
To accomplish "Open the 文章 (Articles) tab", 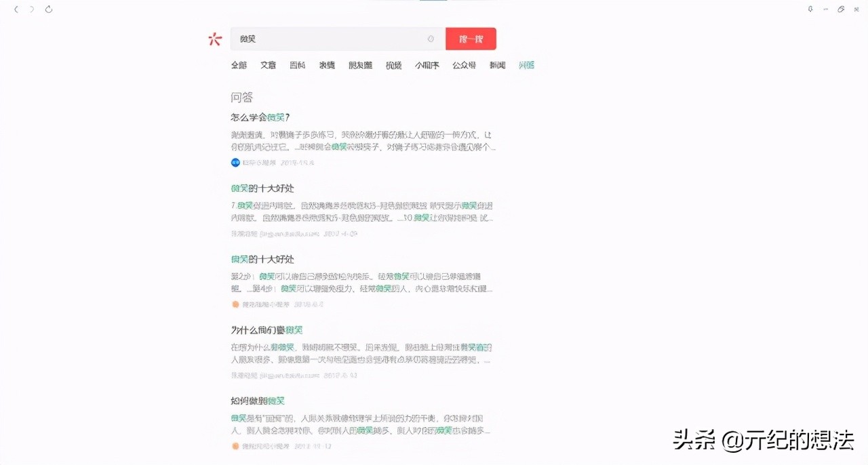I will click(268, 64).
